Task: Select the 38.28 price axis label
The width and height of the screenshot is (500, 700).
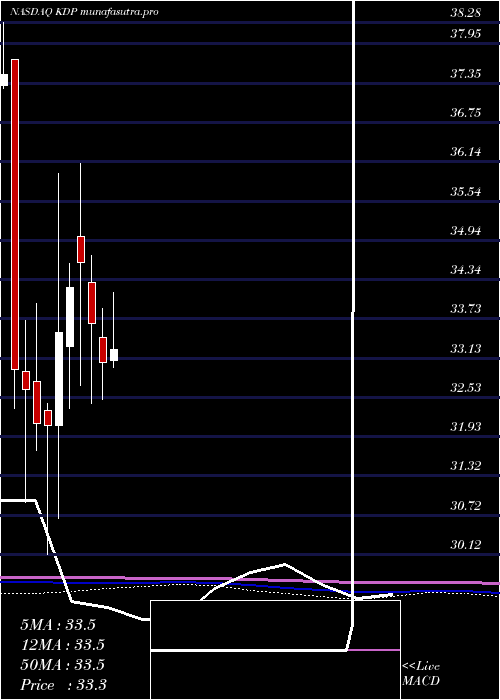Action: point(466,12)
